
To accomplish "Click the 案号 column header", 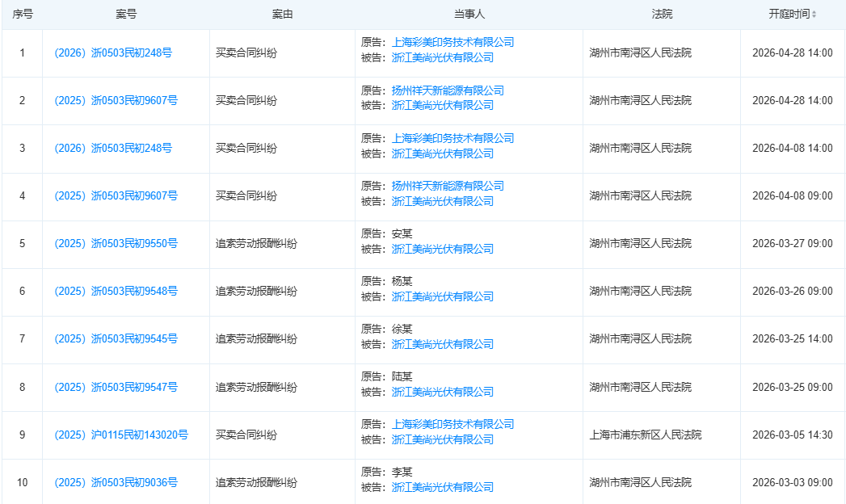I will coord(126,14).
